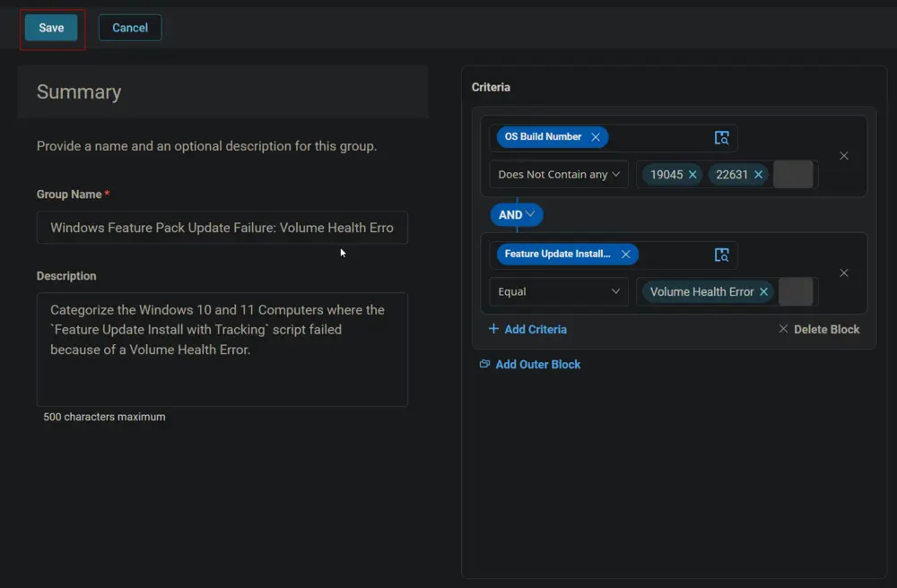Add Outer Block link

coord(530,365)
